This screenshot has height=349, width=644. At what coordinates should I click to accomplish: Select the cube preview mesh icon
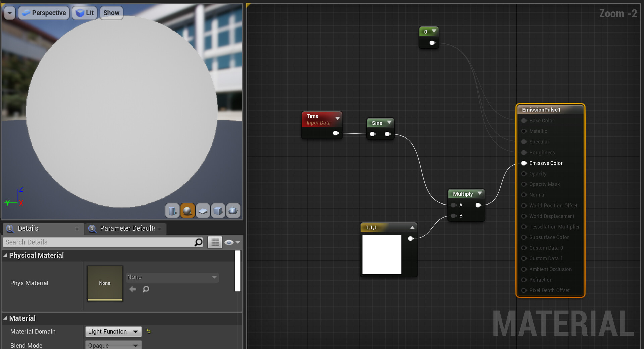click(x=218, y=211)
